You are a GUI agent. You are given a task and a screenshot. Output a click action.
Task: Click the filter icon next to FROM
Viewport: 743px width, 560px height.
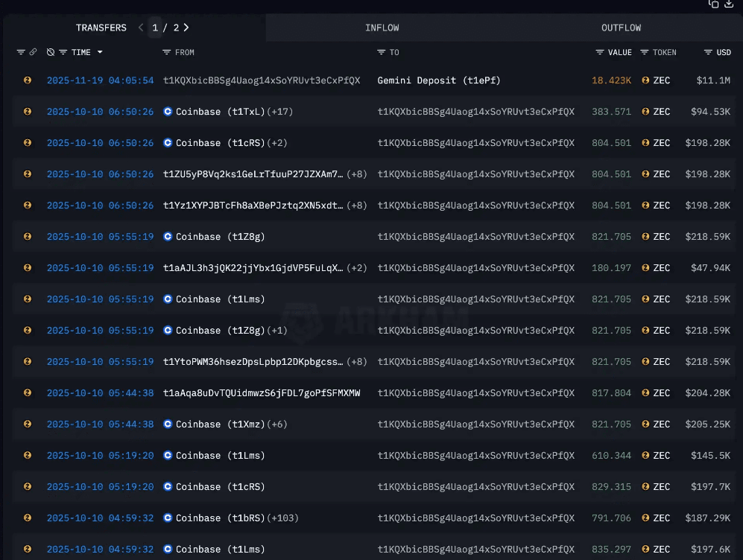[167, 52]
